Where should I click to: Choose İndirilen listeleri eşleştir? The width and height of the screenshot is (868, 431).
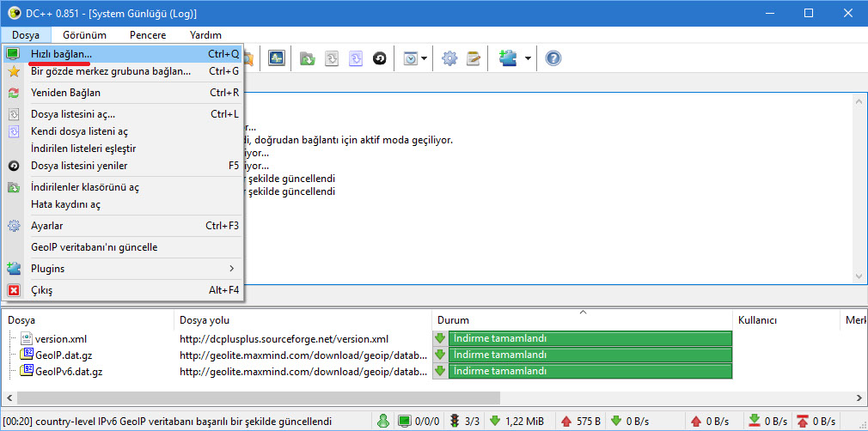point(123,149)
